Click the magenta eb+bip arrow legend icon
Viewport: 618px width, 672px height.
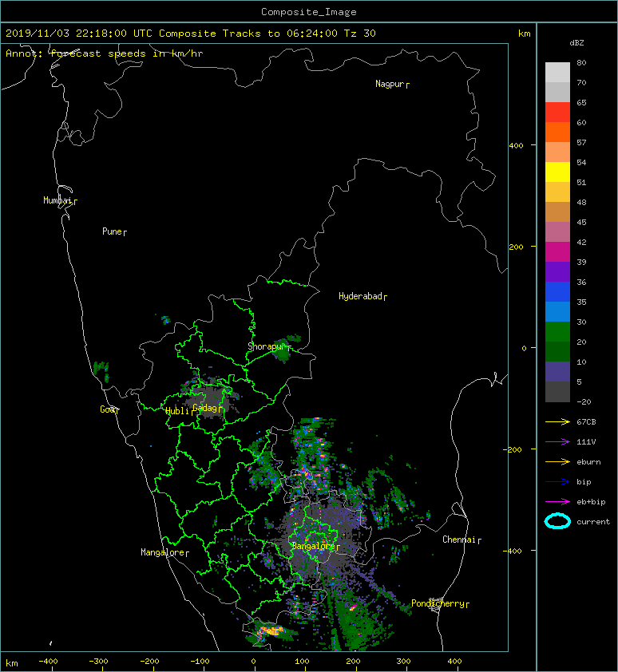click(557, 502)
